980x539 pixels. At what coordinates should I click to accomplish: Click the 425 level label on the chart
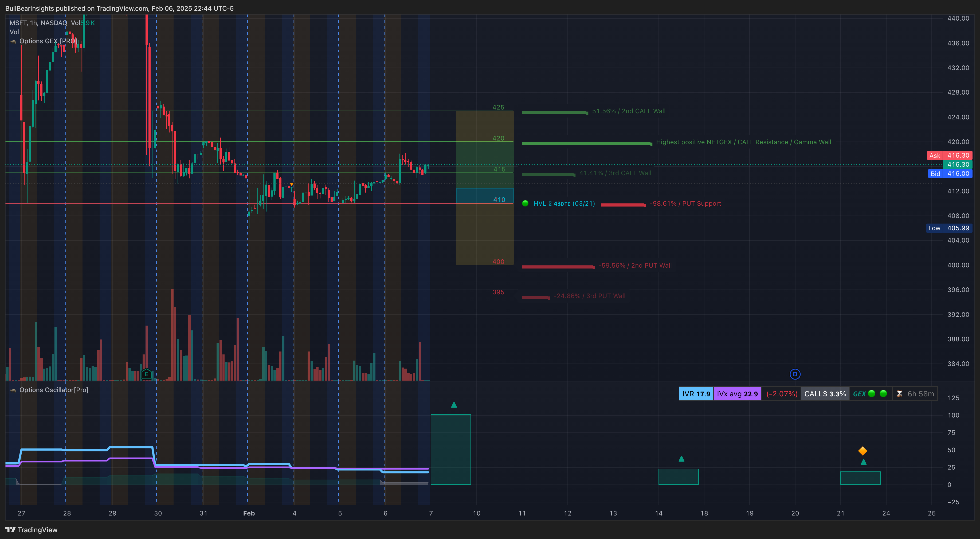[498, 107]
